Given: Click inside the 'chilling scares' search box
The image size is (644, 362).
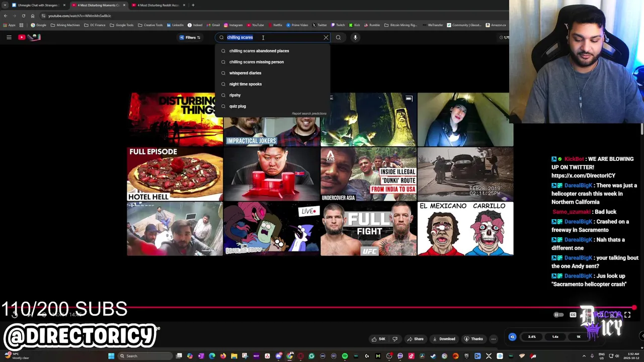Looking at the screenshot, I should pos(272,37).
